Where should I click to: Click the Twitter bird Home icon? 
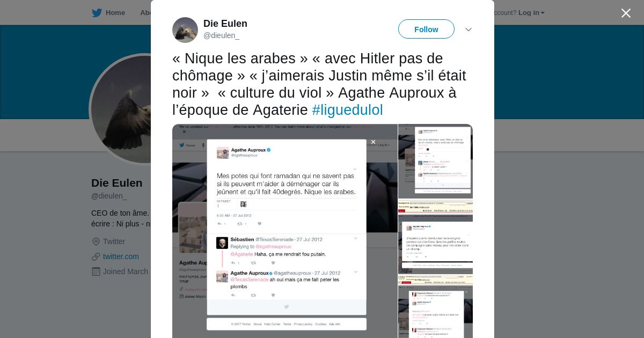click(x=97, y=13)
